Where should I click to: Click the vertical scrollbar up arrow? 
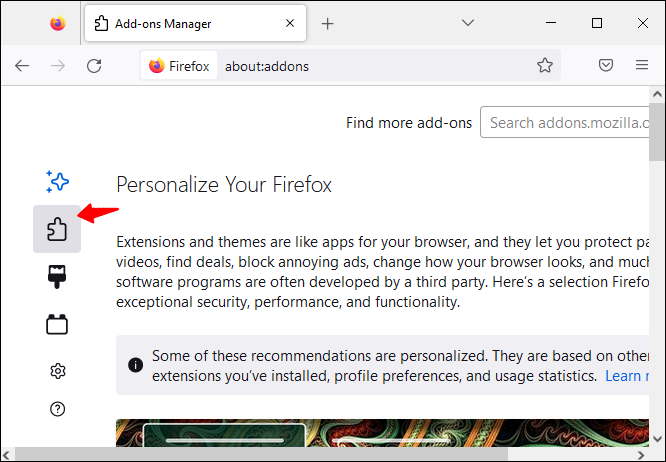pos(658,94)
